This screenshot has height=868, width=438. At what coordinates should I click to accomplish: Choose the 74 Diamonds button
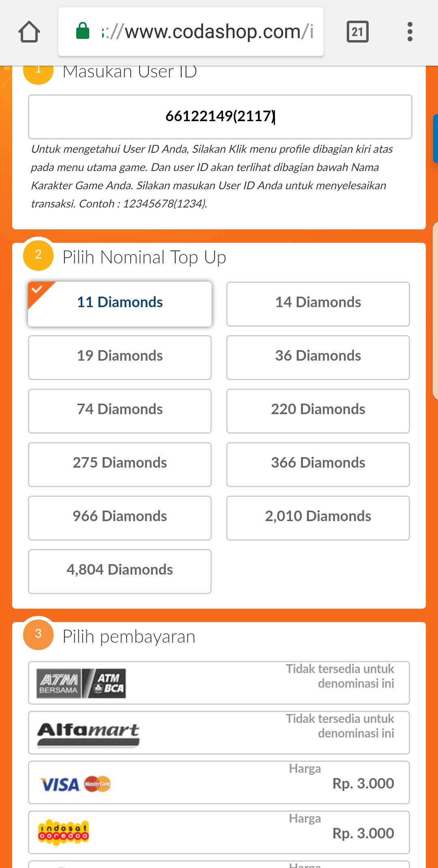pos(120,410)
